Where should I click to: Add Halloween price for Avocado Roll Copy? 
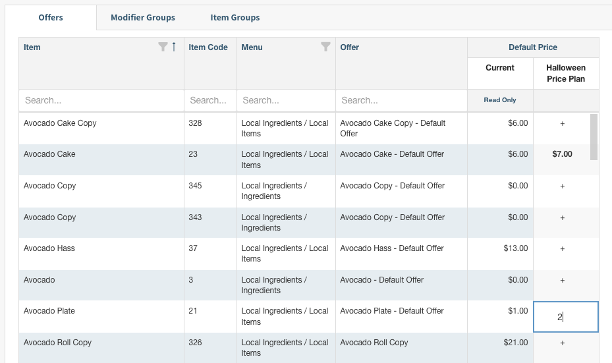coord(562,343)
